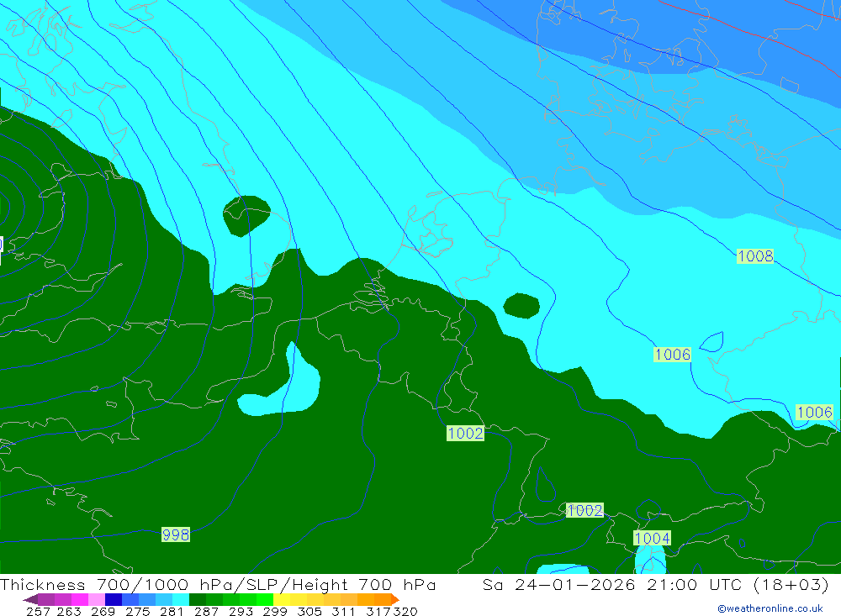Click the legend value 269
The width and height of the screenshot is (841, 616).
click(103, 611)
